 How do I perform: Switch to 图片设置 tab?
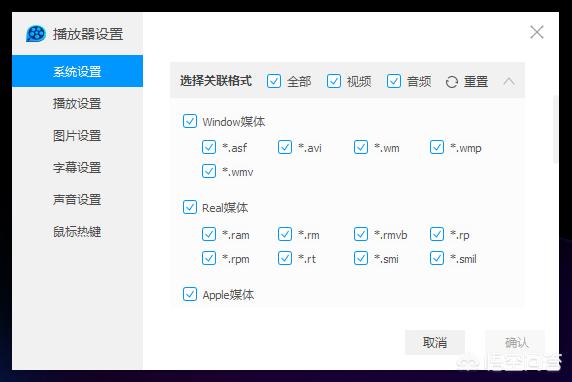(77, 136)
